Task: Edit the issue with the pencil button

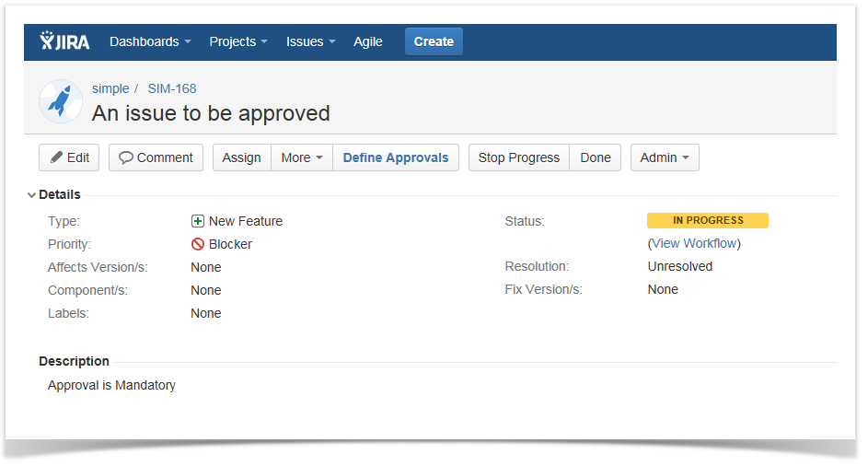Action: tap(69, 157)
